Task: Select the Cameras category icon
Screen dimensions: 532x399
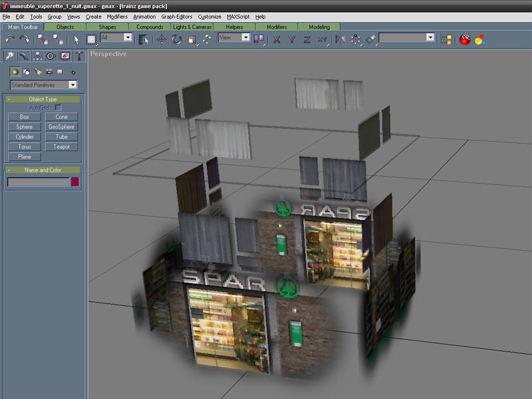Action: [x=49, y=72]
